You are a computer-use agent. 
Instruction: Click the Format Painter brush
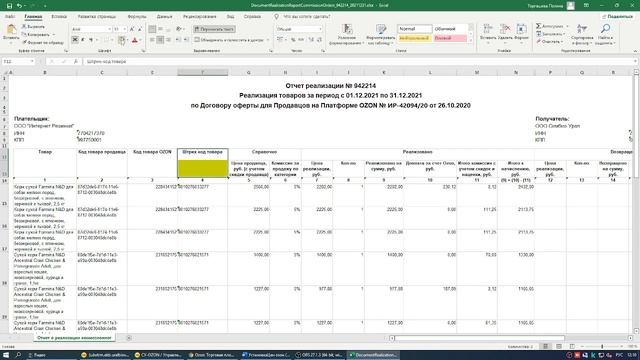pos(43,42)
